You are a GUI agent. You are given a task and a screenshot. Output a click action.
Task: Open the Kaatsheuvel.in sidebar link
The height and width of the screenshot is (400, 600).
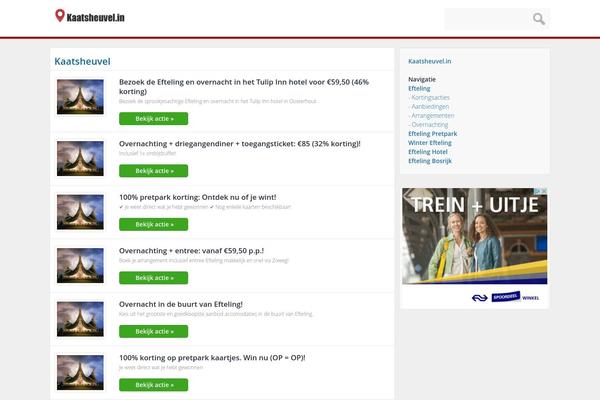click(429, 61)
